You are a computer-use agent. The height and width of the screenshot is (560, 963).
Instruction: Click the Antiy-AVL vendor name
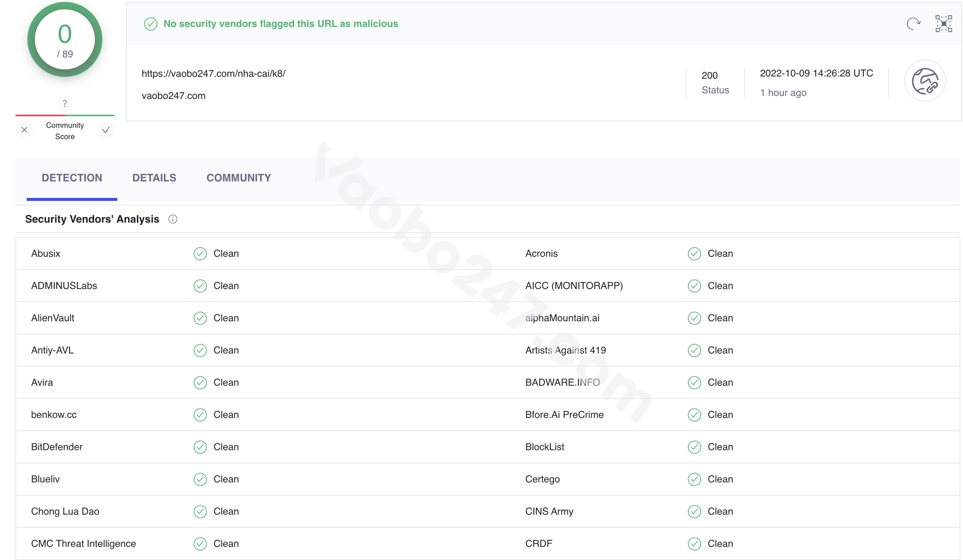(x=52, y=351)
